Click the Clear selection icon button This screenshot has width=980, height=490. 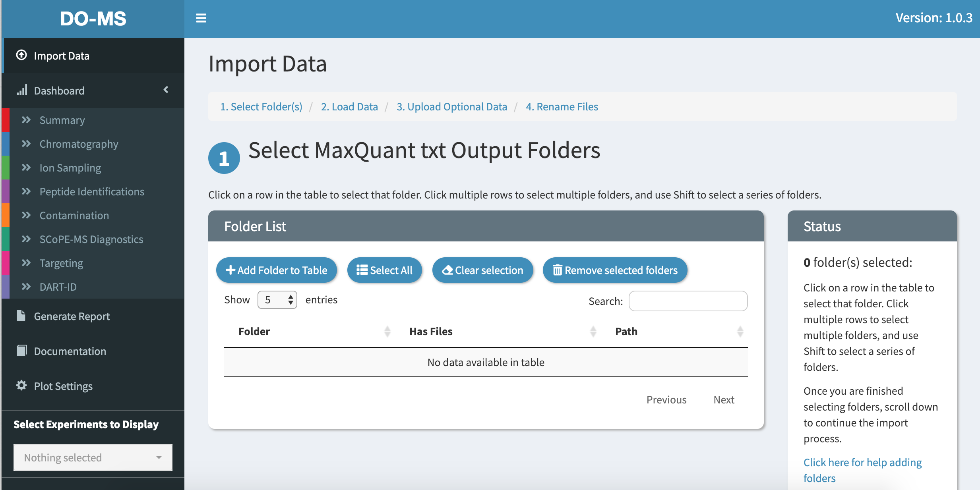[x=482, y=270]
